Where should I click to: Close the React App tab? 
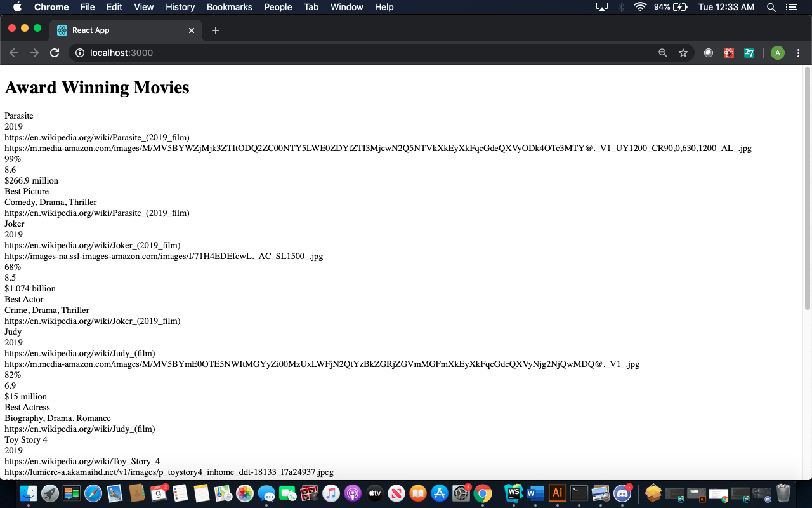pyautogui.click(x=192, y=30)
